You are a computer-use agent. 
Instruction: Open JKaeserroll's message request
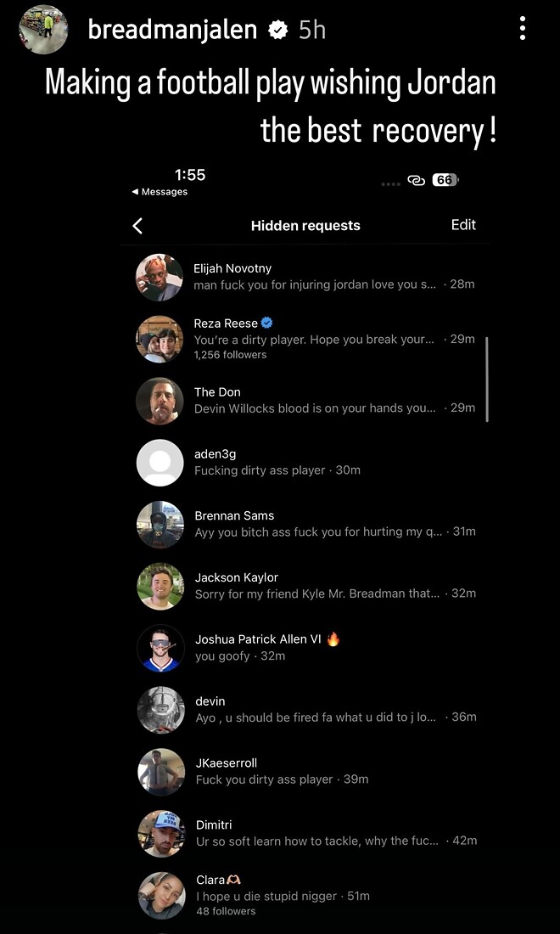306,771
